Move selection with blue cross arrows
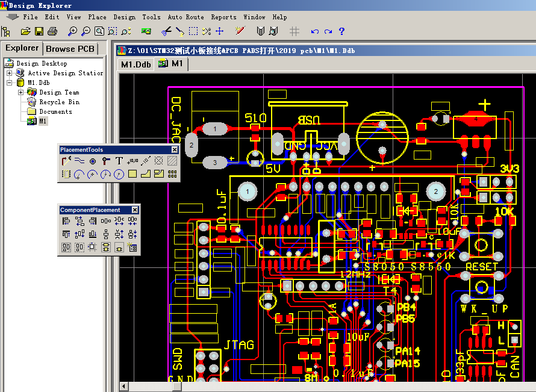Image resolution: width=536 pixels, height=392 pixels. tap(219, 31)
